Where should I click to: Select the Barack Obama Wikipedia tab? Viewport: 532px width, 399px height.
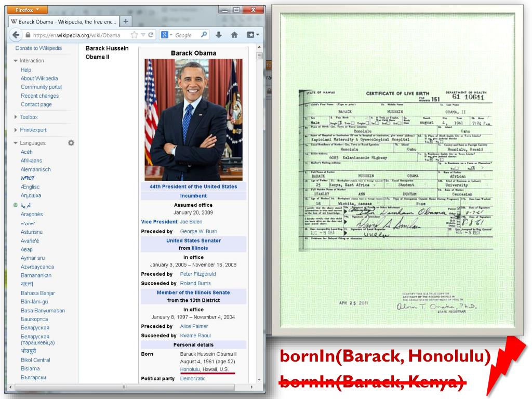pos(63,21)
